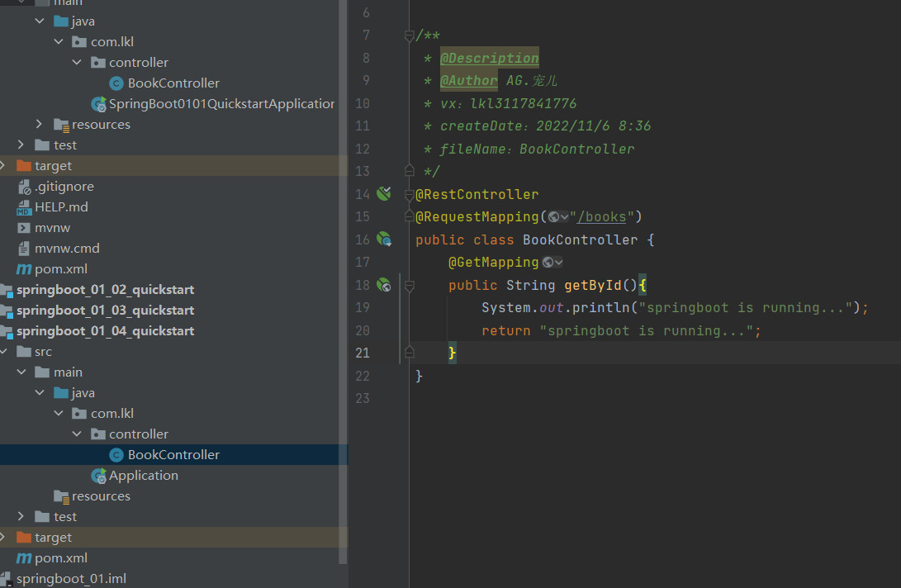
Task: Expand the upper resources folder chevron
Action: point(39,124)
